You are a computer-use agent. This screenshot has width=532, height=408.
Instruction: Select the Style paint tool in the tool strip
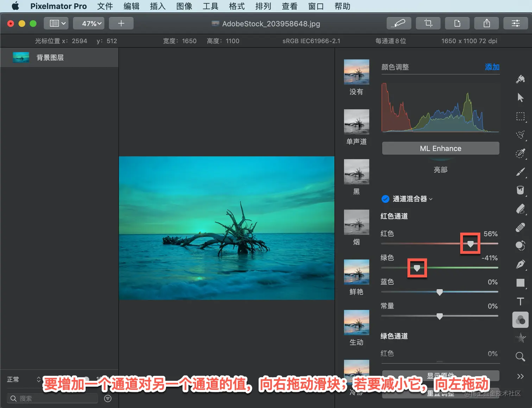click(520, 79)
